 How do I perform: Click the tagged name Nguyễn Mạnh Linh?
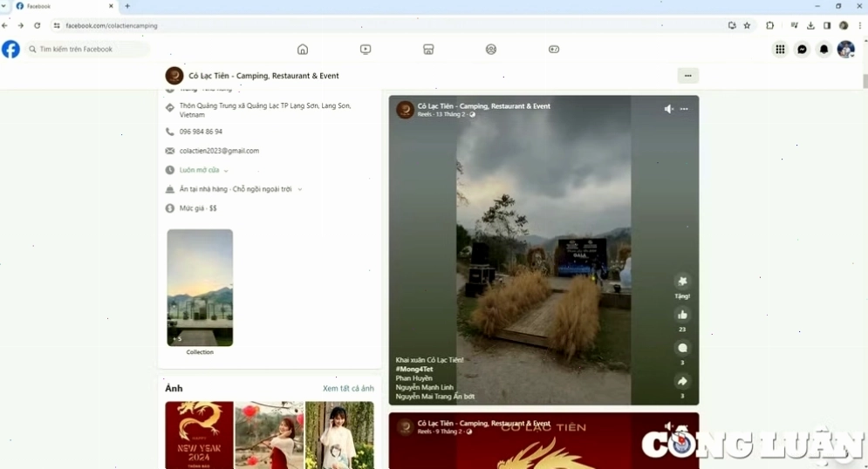pos(425,387)
